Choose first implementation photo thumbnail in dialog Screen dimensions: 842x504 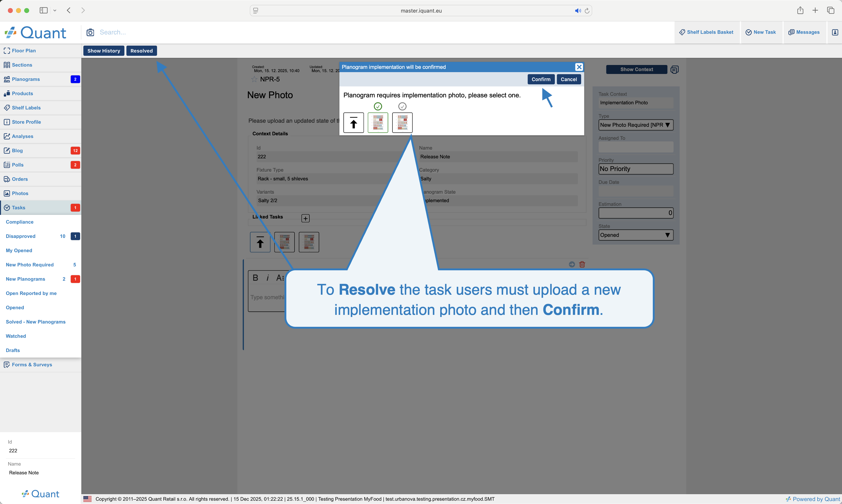[x=378, y=123]
